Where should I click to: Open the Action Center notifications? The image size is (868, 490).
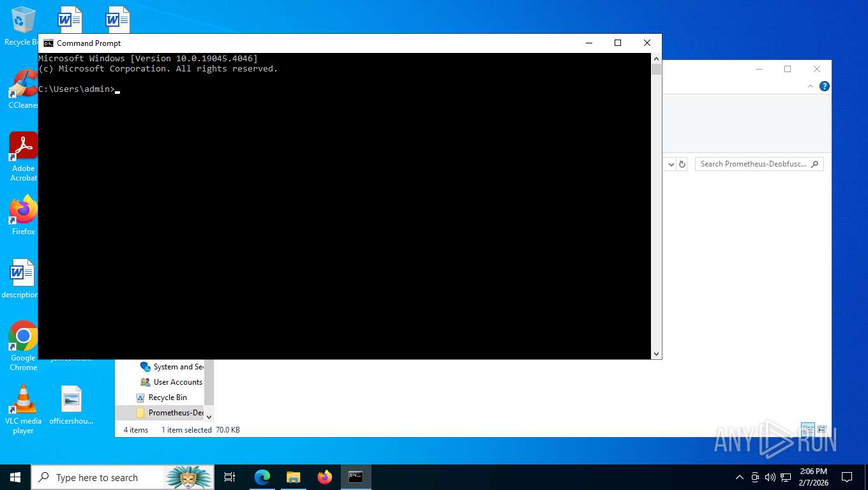(847, 477)
